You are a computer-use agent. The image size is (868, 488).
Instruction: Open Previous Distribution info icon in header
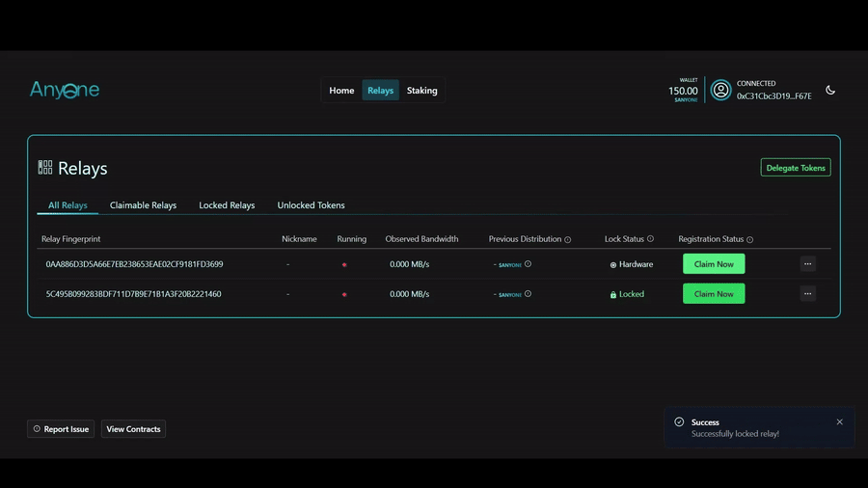(568, 239)
